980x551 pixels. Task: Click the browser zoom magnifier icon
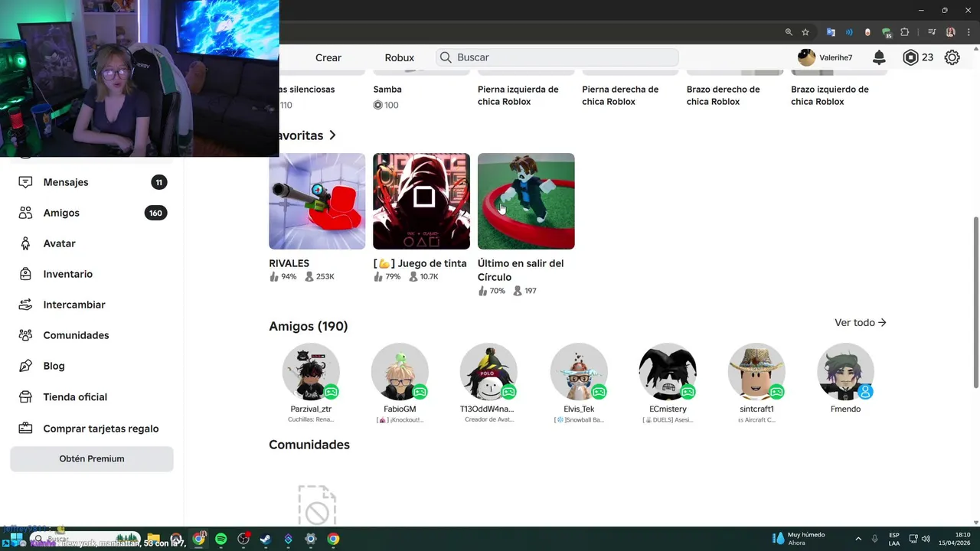click(x=789, y=32)
